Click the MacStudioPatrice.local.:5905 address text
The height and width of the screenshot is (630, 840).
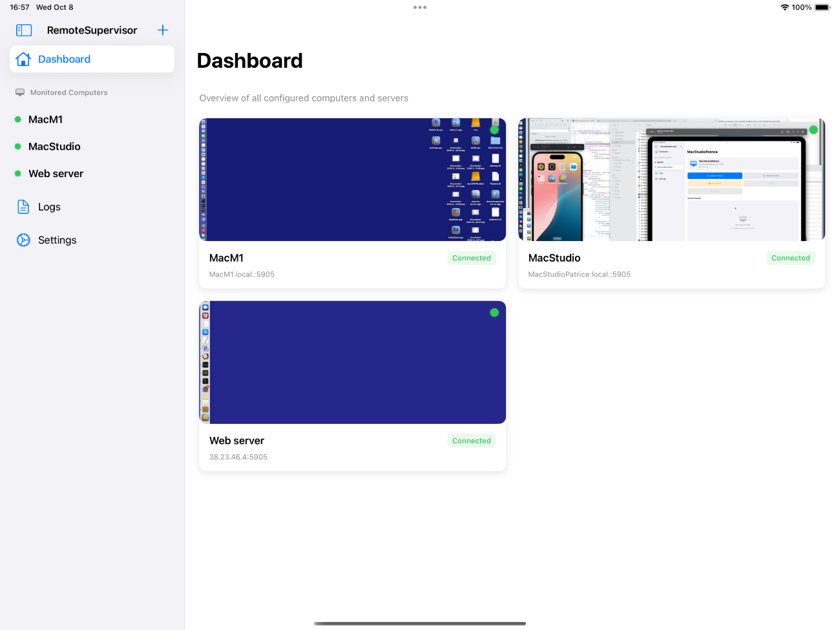pos(580,275)
